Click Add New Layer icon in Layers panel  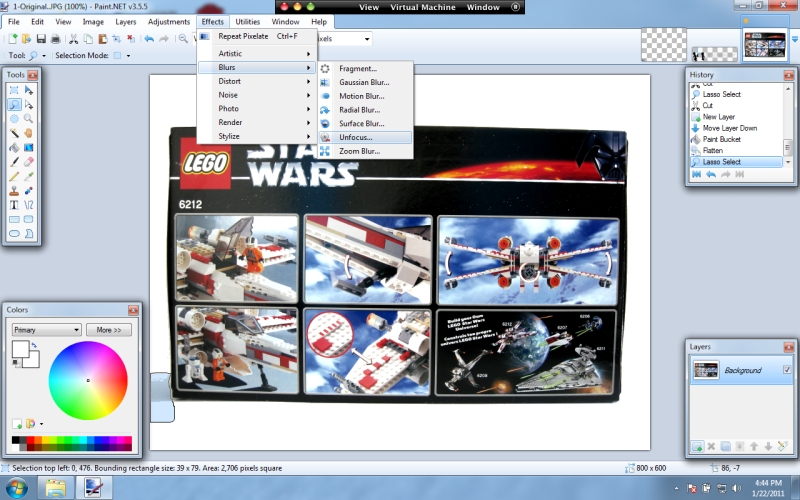[x=697, y=446]
